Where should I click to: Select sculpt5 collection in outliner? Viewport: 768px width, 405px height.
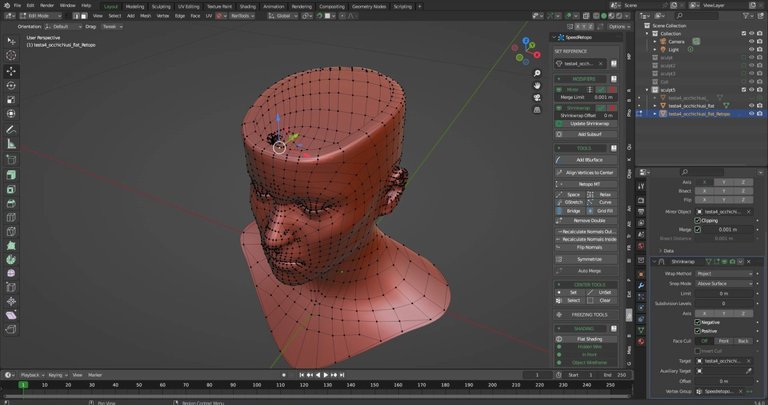pos(668,89)
